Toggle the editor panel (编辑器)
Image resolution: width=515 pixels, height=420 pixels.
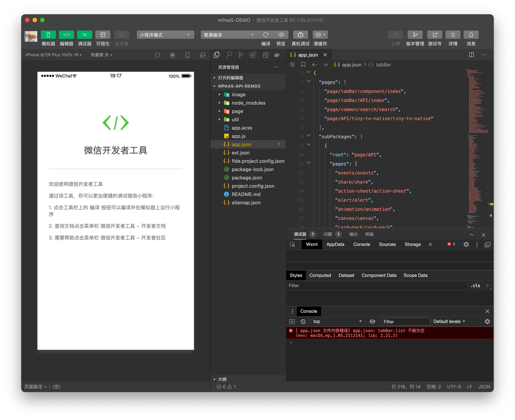coord(66,35)
